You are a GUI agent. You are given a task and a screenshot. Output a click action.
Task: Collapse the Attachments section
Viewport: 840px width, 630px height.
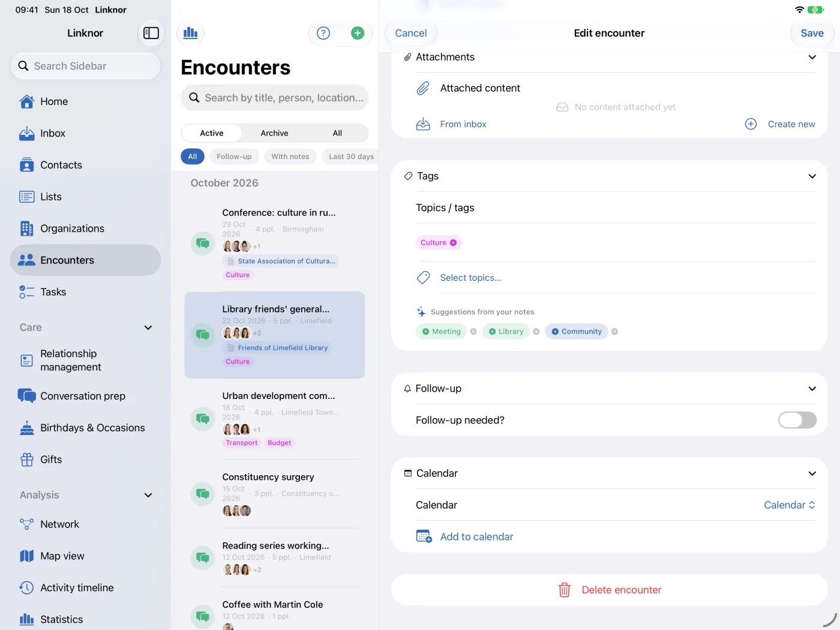pyautogui.click(x=812, y=58)
